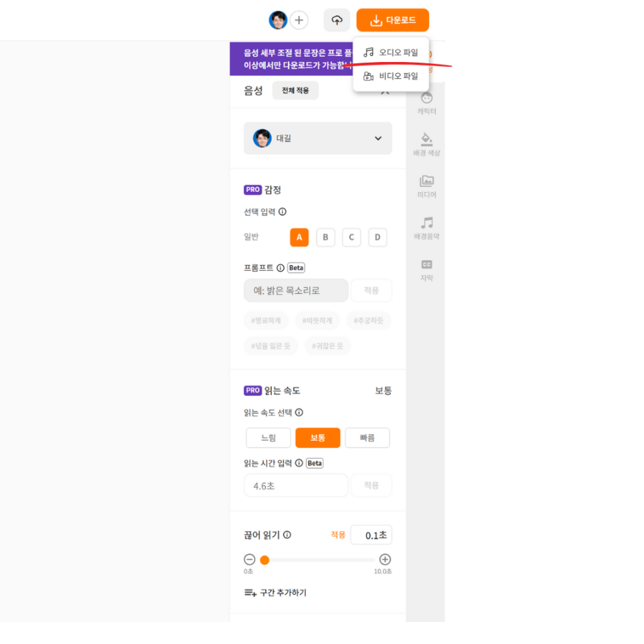The height and width of the screenshot is (644, 644).
Task: Open the 캐릭터 sidebar panel
Action: point(427,103)
